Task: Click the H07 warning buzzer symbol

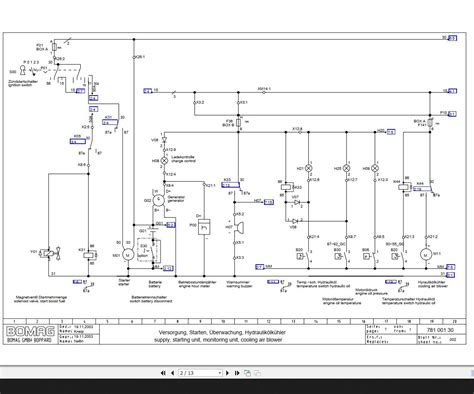Action: (238, 228)
